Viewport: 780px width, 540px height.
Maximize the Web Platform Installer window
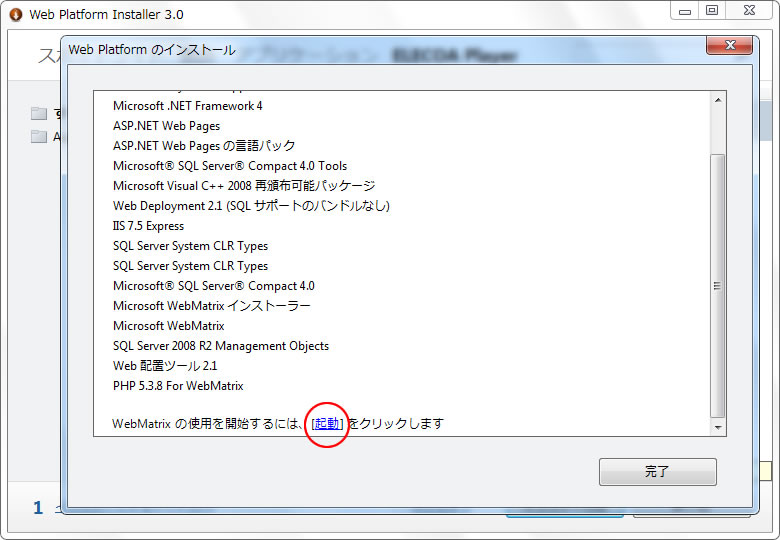tap(712, 11)
